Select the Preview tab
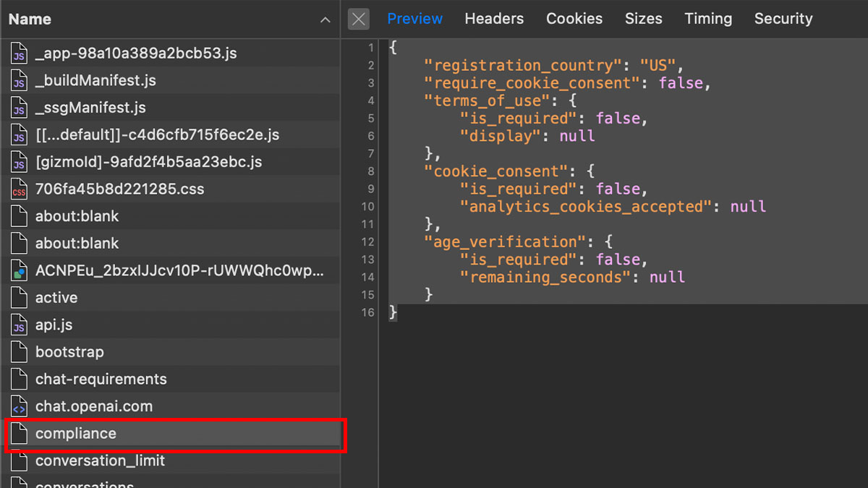 [x=414, y=19]
